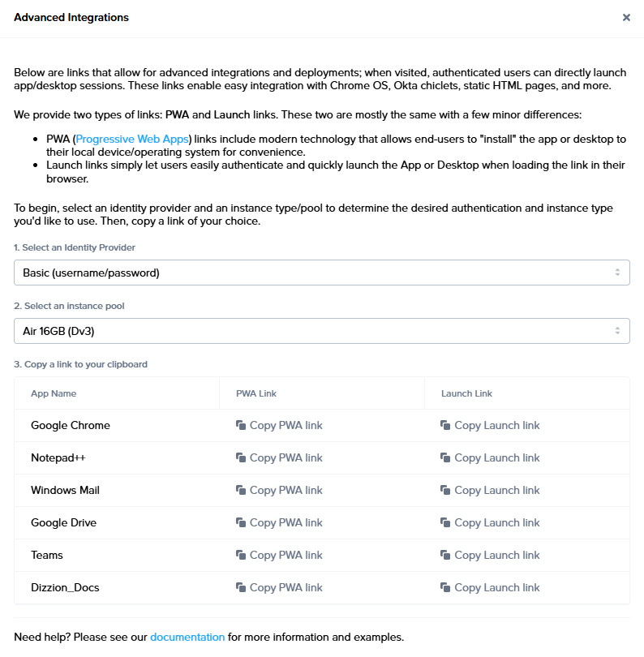Open the Progressive Web Apps link
This screenshot has width=644, height=657.
pos(131,140)
